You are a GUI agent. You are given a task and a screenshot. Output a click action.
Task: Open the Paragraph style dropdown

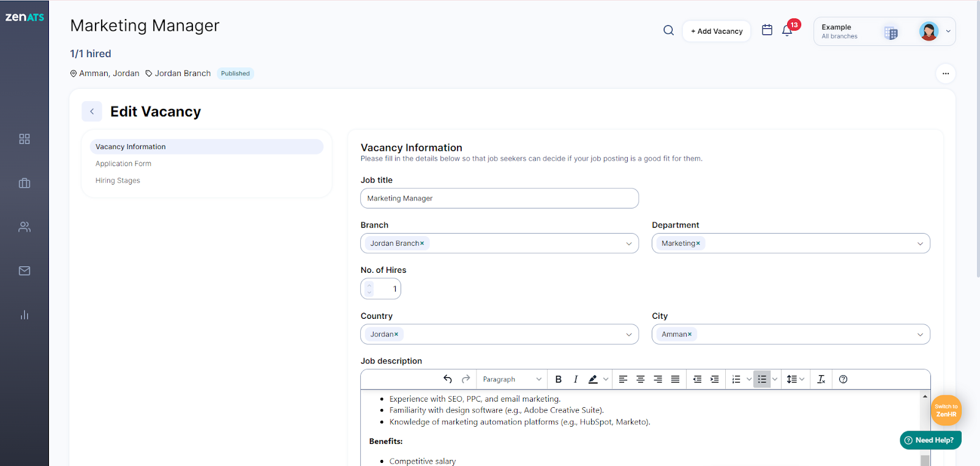[x=512, y=379]
